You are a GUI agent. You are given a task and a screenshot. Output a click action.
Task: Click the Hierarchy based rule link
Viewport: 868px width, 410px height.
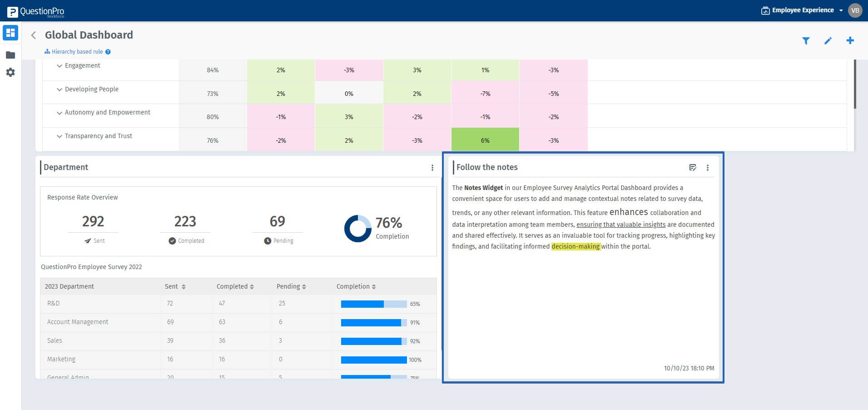click(x=76, y=51)
